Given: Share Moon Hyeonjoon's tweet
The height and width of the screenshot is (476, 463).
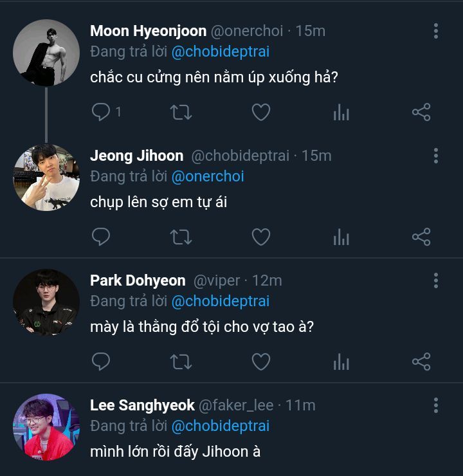Looking at the screenshot, I should coord(421,113).
